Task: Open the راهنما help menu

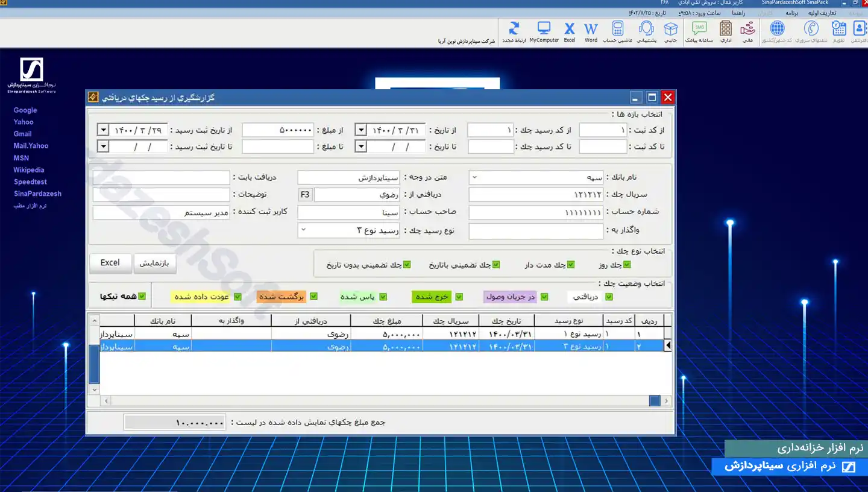Action: coord(738,13)
